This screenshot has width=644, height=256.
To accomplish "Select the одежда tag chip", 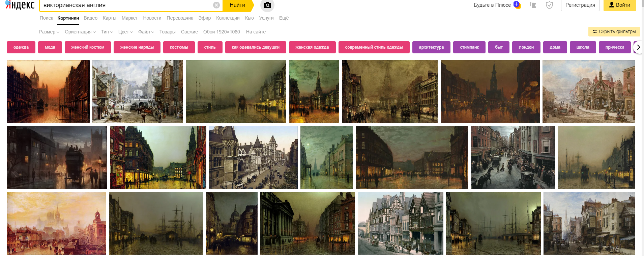I will point(21,47).
